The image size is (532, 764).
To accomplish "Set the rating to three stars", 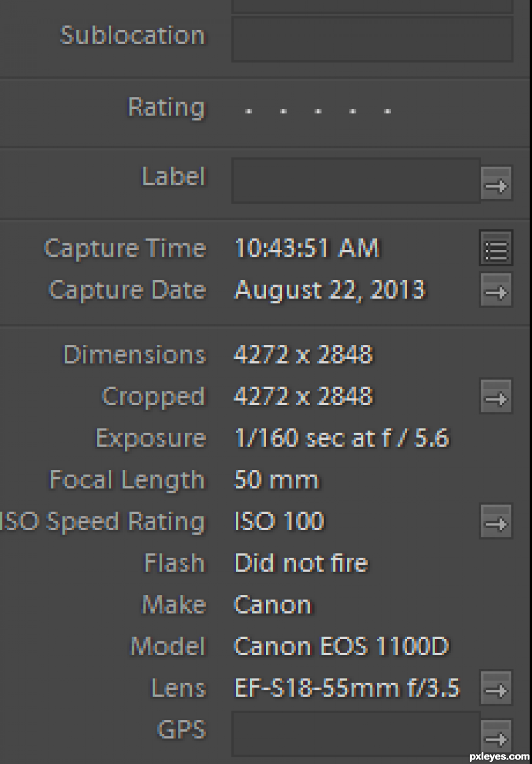I will [318, 111].
